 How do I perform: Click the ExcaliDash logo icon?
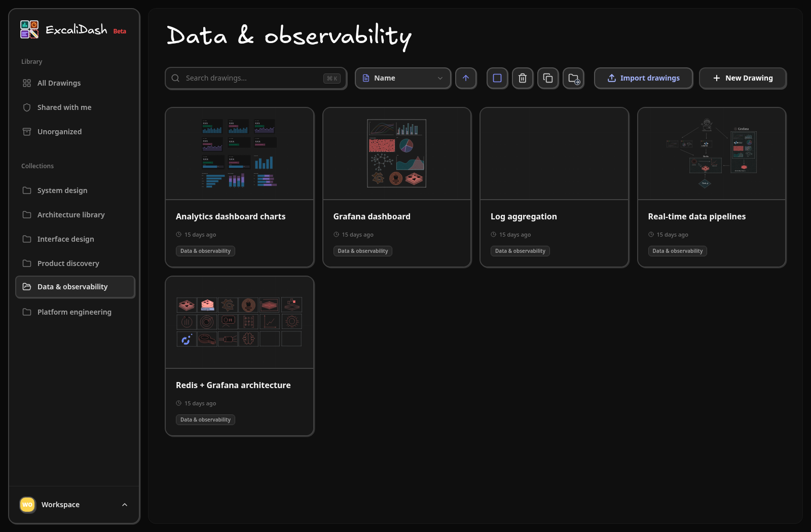[x=29, y=29]
